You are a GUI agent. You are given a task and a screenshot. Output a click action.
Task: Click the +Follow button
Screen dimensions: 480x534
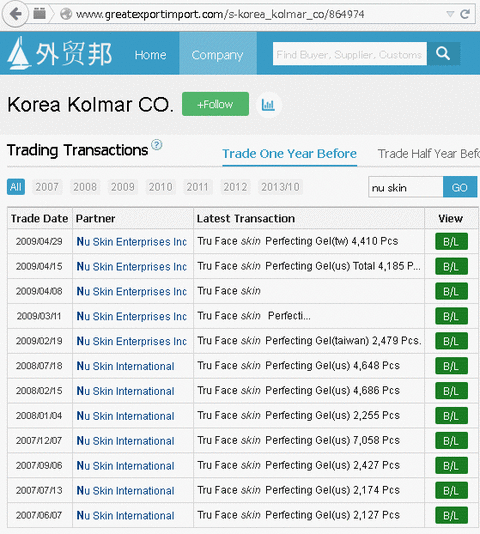click(215, 104)
